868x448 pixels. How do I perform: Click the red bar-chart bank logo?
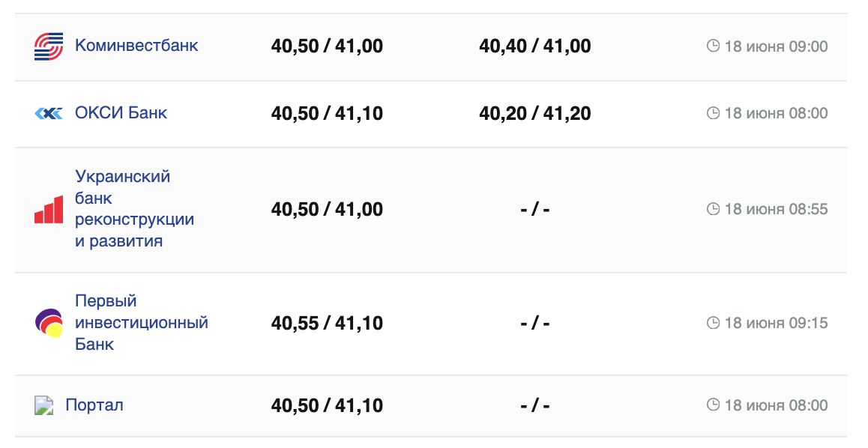pyautogui.click(x=49, y=209)
